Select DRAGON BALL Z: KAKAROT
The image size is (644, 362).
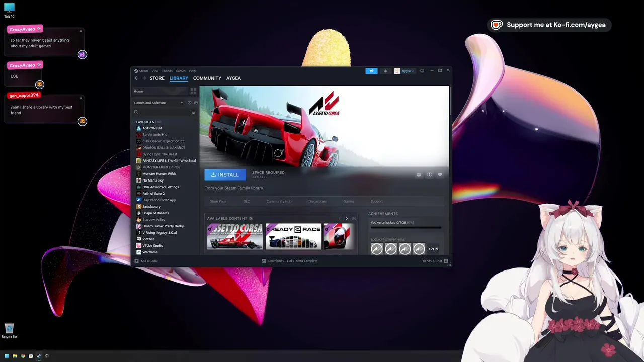164,148
